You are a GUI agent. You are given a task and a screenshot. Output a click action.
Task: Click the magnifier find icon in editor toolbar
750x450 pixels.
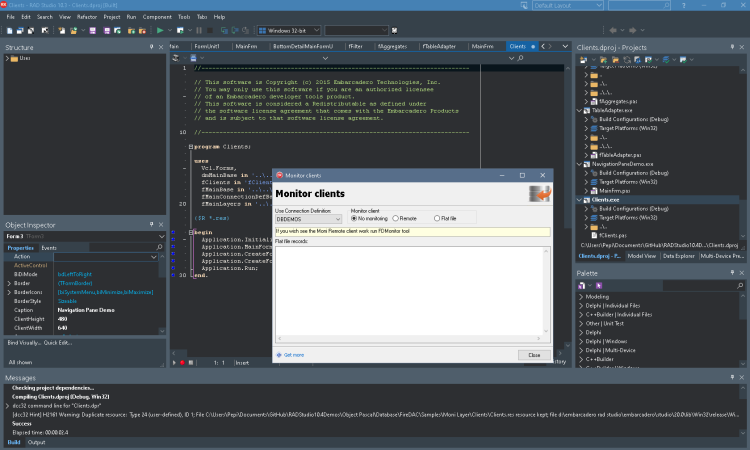(x=520, y=58)
